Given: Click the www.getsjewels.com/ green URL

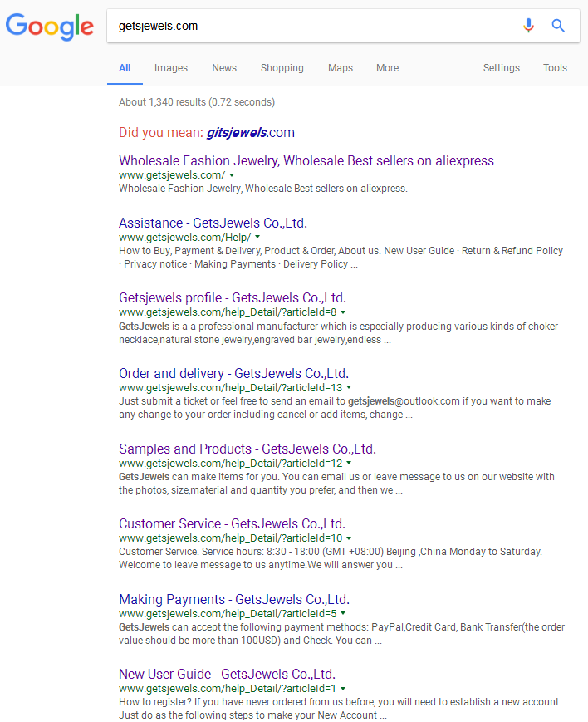Looking at the screenshot, I should pyautogui.click(x=172, y=175).
